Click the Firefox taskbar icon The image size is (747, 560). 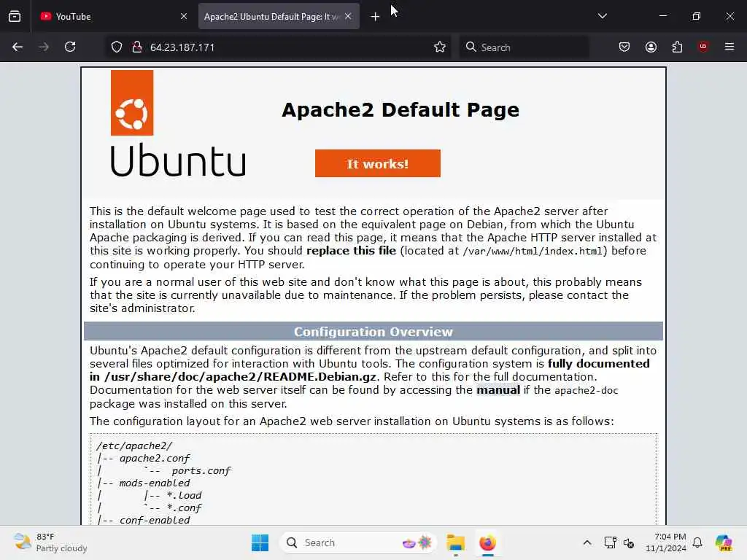click(487, 542)
